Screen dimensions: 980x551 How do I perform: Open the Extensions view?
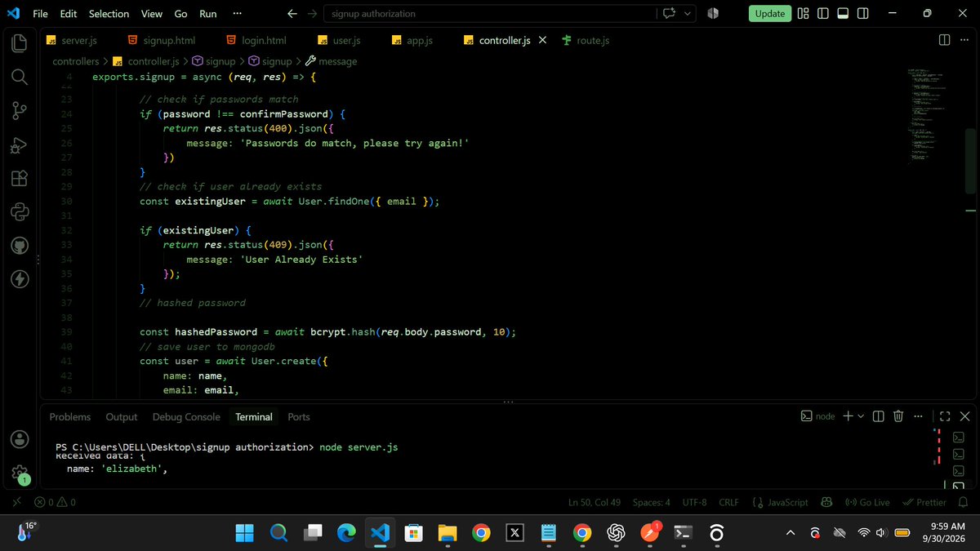pos(20,179)
